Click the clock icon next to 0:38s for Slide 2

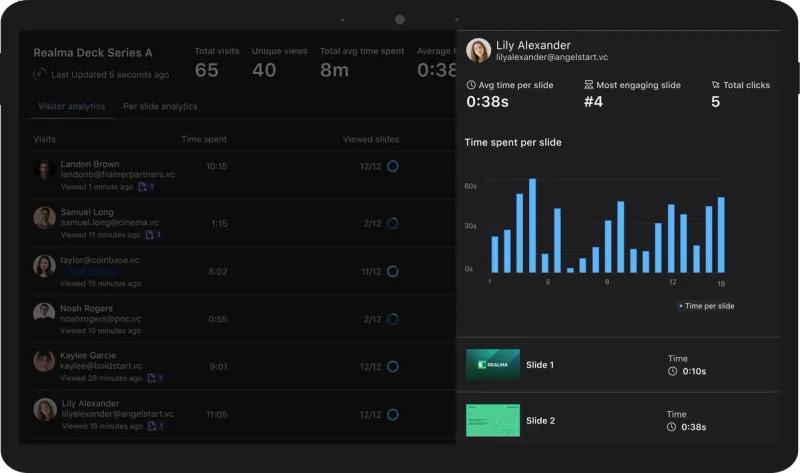[x=671, y=427]
